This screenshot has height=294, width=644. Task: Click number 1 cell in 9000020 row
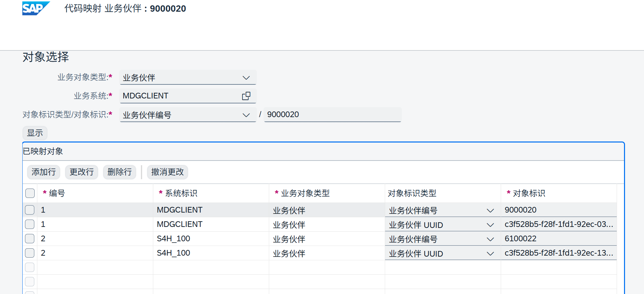click(x=95, y=210)
